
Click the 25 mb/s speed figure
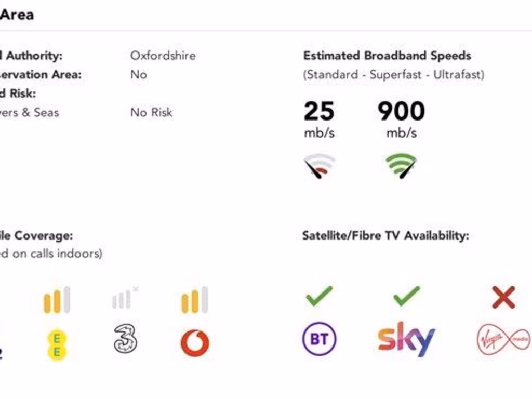pyautogui.click(x=320, y=119)
